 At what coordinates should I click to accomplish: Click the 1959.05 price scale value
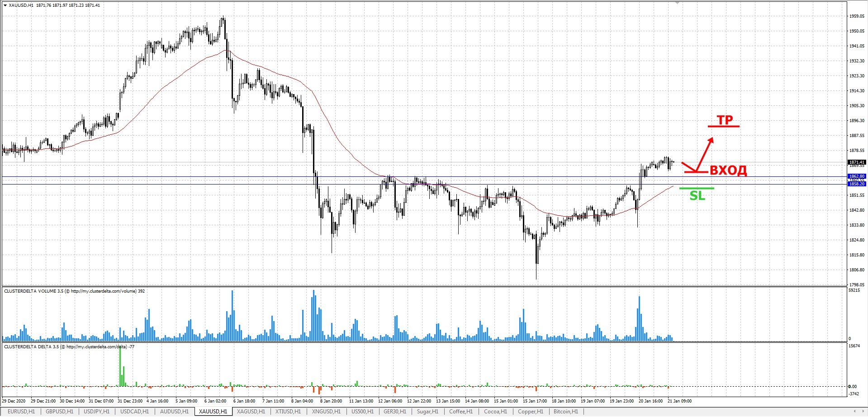pos(857,16)
